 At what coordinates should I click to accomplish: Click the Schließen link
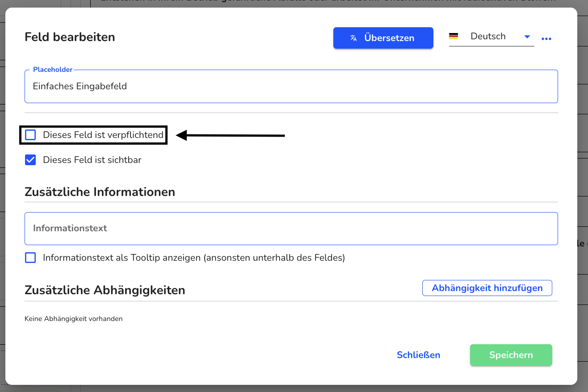[x=419, y=355]
